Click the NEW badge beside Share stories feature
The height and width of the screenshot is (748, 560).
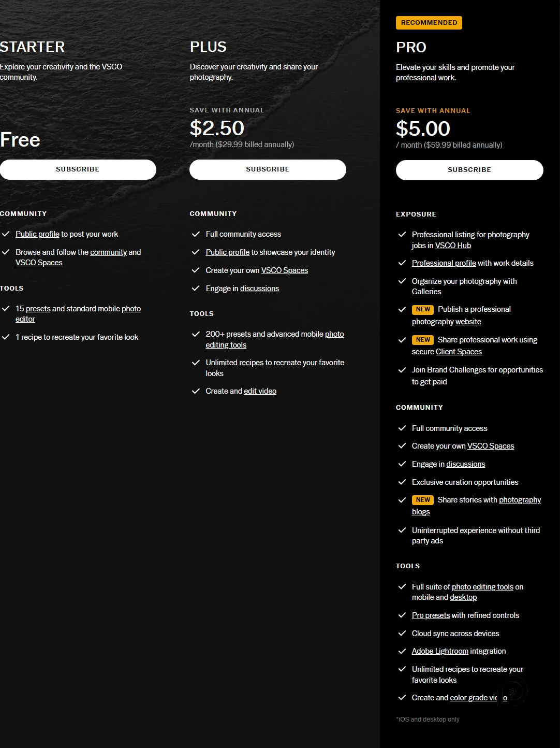click(x=423, y=500)
